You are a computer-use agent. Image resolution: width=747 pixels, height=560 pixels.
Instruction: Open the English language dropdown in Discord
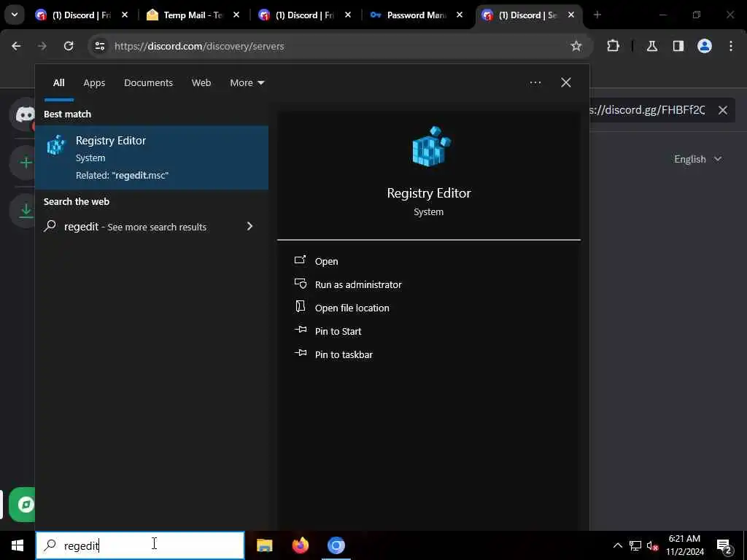pyautogui.click(x=697, y=159)
